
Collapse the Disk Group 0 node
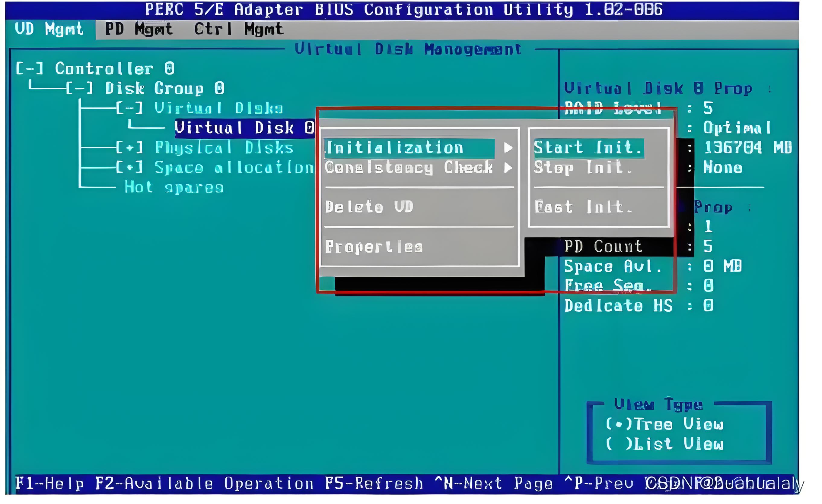(79, 88)
